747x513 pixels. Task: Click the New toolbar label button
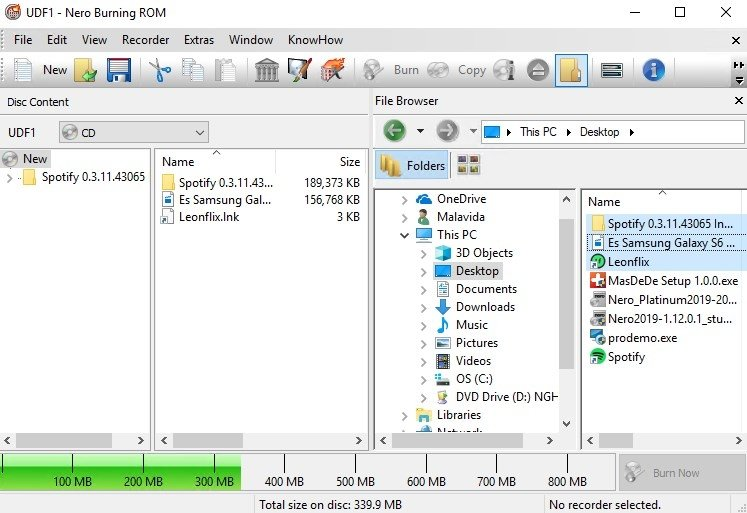tap(55, 70)
